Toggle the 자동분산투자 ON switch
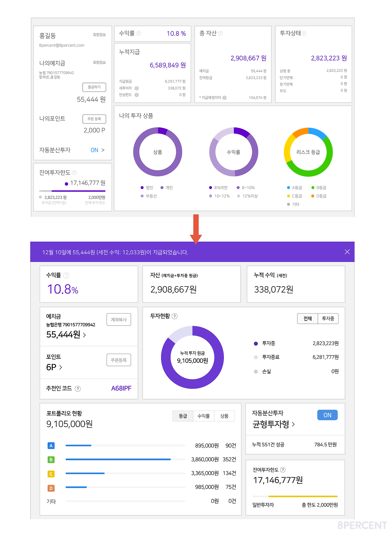The width and height of the screenshot is (392, 535). coord(327,415)
